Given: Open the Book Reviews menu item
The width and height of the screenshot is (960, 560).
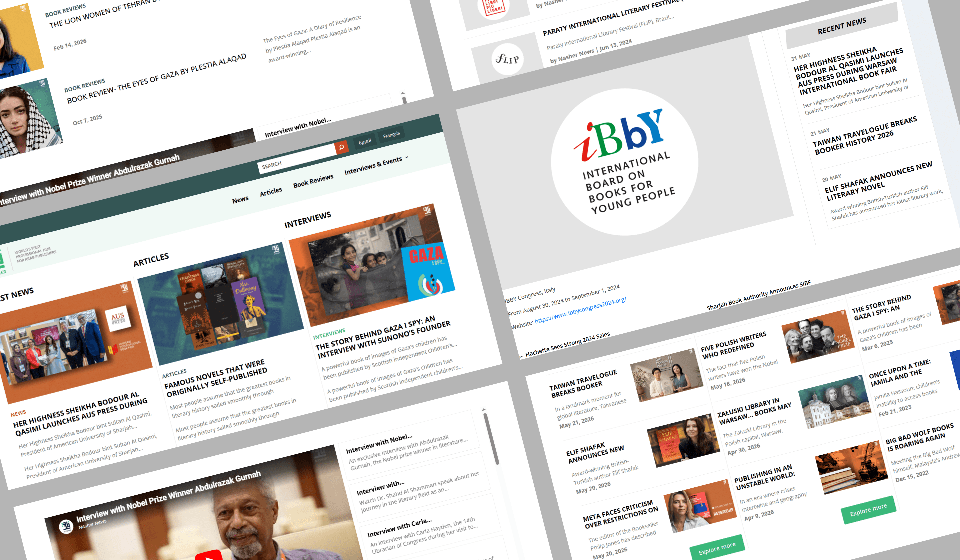Looking at the screenshot, I should click(313, 181).
